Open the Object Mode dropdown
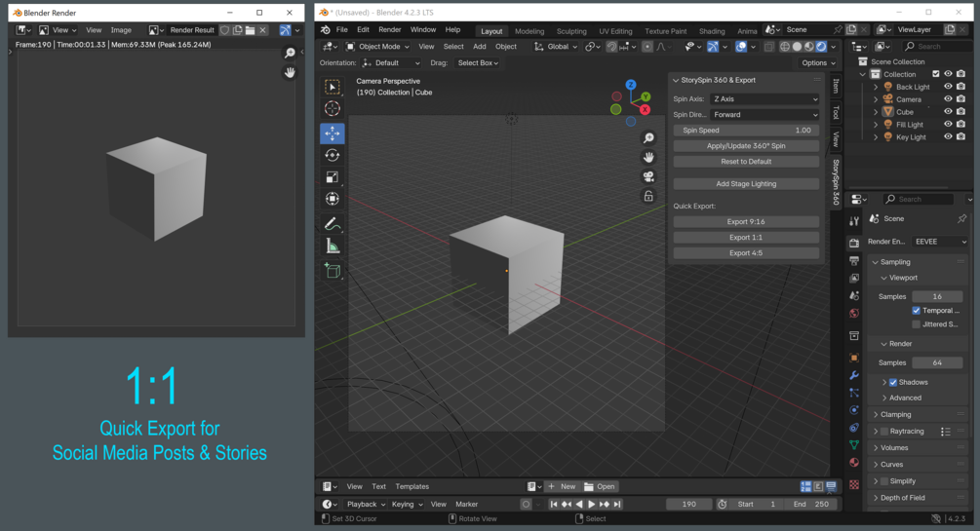 coord(377,46)
